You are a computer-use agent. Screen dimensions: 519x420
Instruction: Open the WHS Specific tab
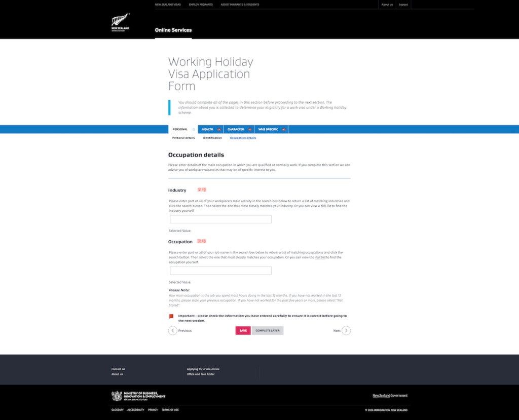[268, 130]
